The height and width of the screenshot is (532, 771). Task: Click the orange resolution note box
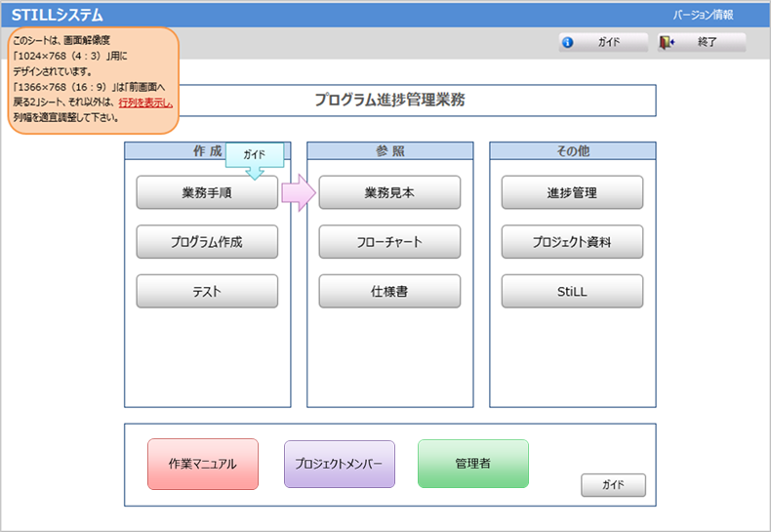pyautogui.click(x=94, y=80)
